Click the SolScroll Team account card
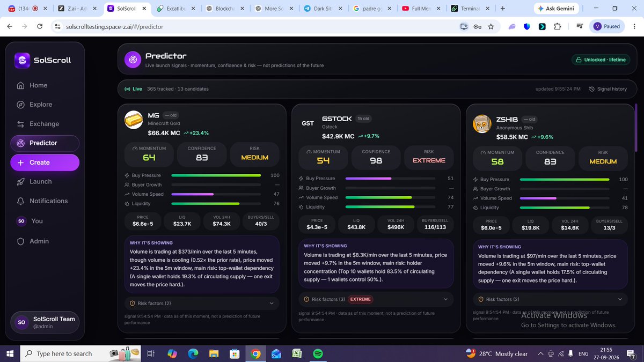This screenshot has width=644, height=362. pos(45,322)
